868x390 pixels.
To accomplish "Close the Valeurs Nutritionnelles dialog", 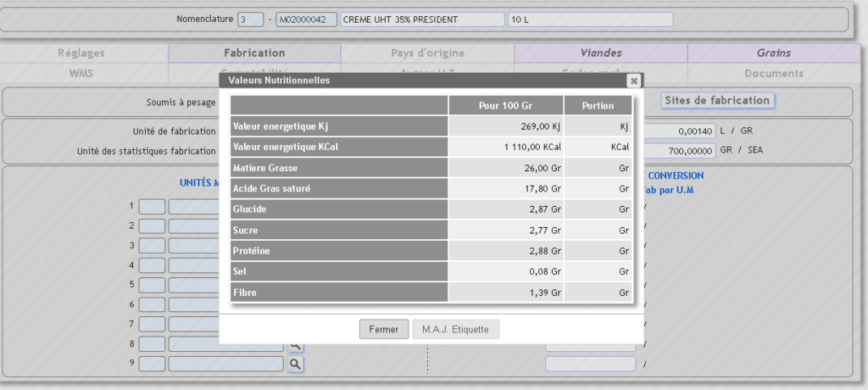I will (632, 81).
